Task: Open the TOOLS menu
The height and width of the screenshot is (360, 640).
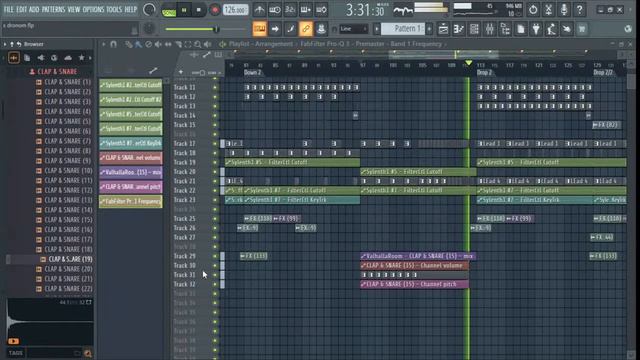Action: point(114,9)
